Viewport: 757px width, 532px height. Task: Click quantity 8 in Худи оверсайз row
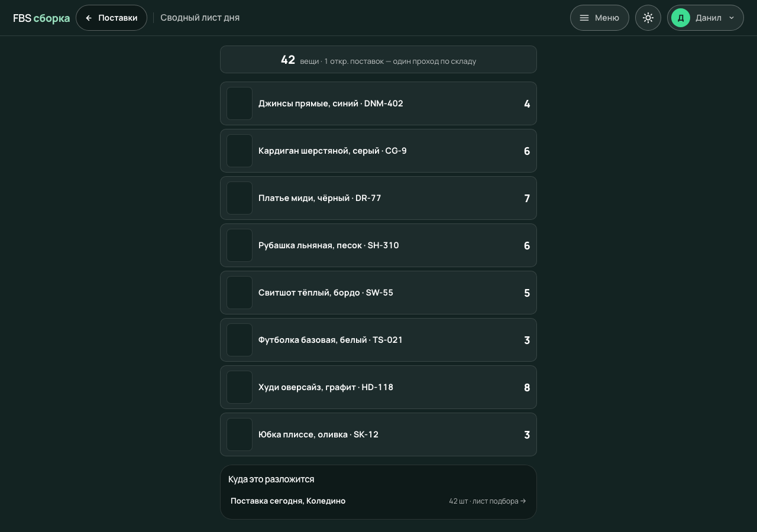tap(527, 388)
